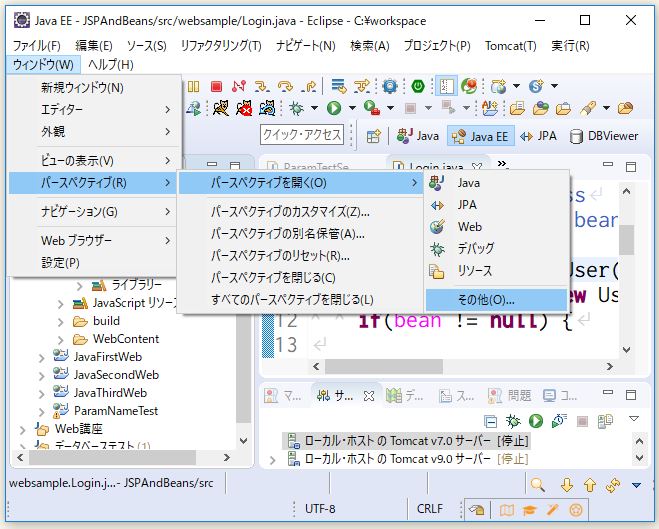Expand the build folder node
The image size is (659, 529).
[x=61, y=322]
